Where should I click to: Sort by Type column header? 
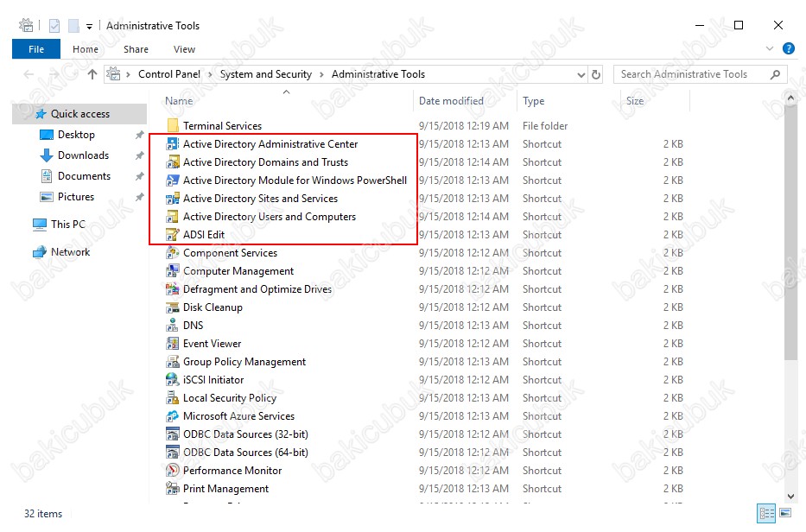534,101
